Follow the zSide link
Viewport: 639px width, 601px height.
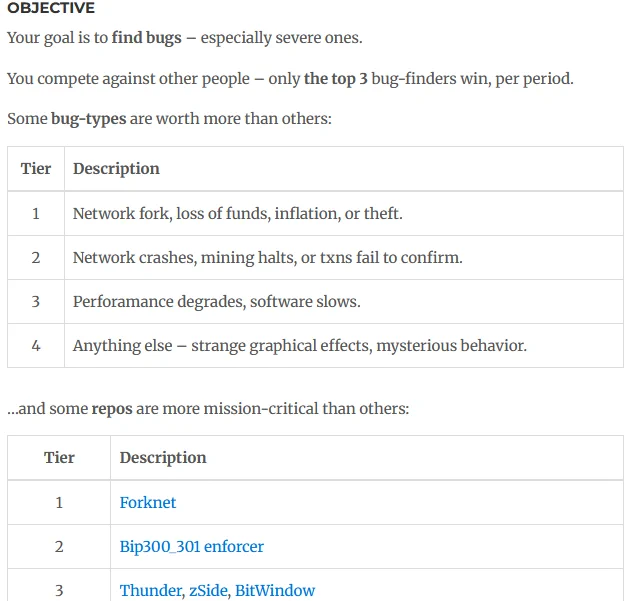[209, 590]
